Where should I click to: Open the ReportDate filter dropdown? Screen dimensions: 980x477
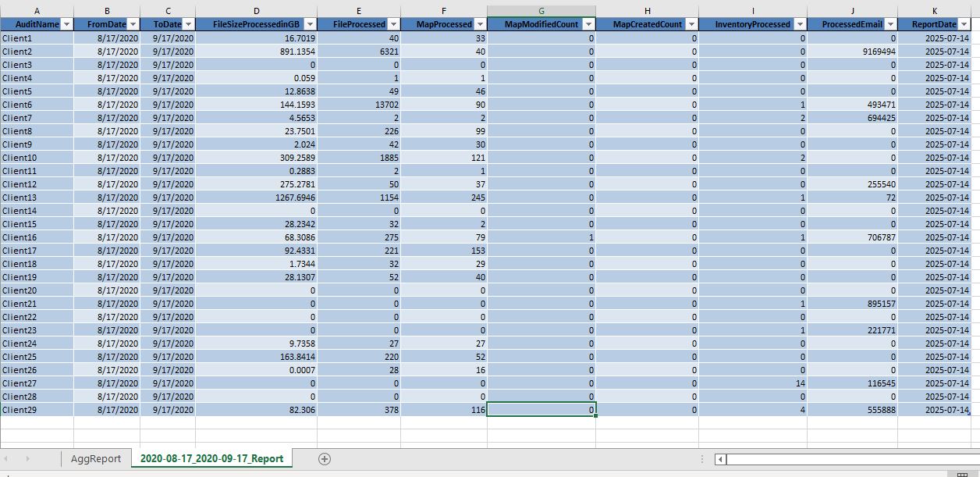coord(964,24)
